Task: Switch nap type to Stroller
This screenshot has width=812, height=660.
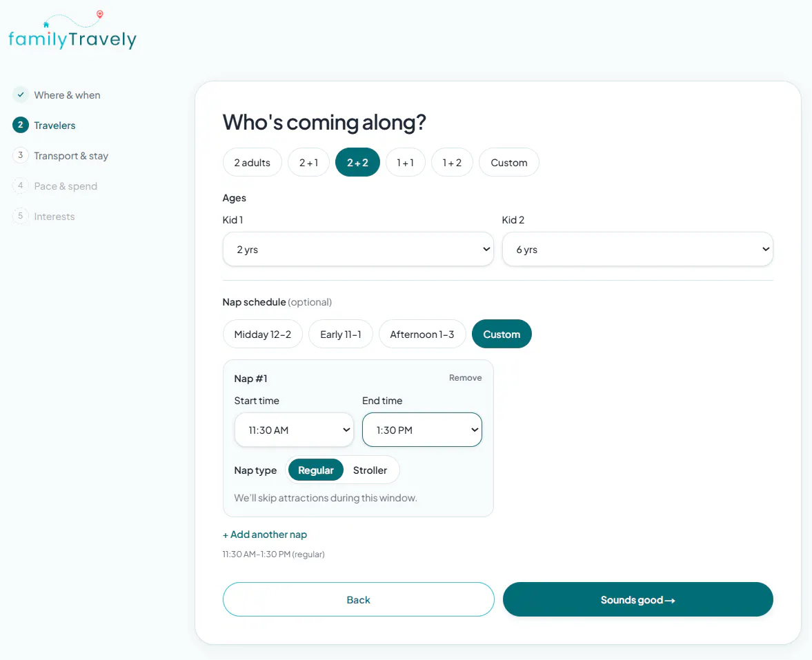Action: point(370,470)
